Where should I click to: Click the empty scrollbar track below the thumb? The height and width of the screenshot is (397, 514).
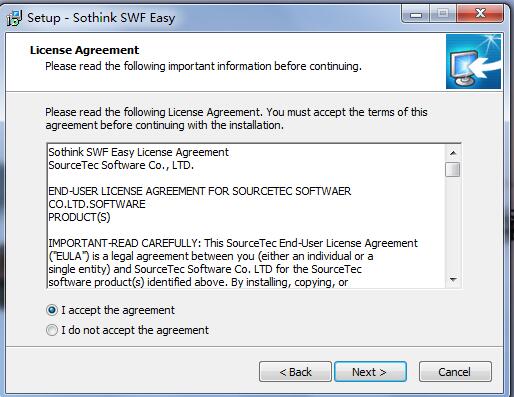(453, 225)
